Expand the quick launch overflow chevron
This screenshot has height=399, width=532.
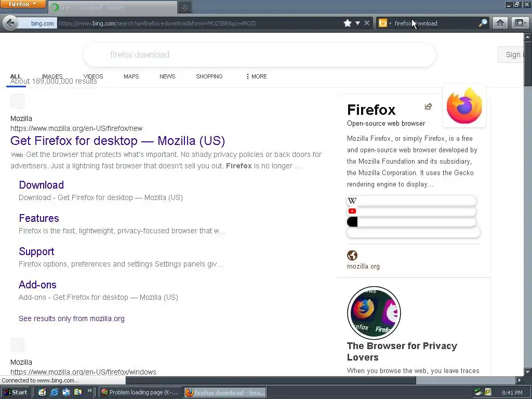pos(89,391)
